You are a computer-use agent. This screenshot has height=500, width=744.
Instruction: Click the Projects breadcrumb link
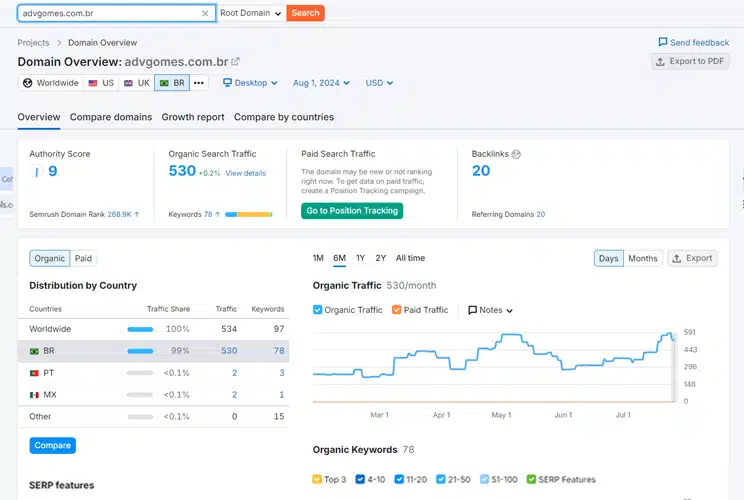33,43
